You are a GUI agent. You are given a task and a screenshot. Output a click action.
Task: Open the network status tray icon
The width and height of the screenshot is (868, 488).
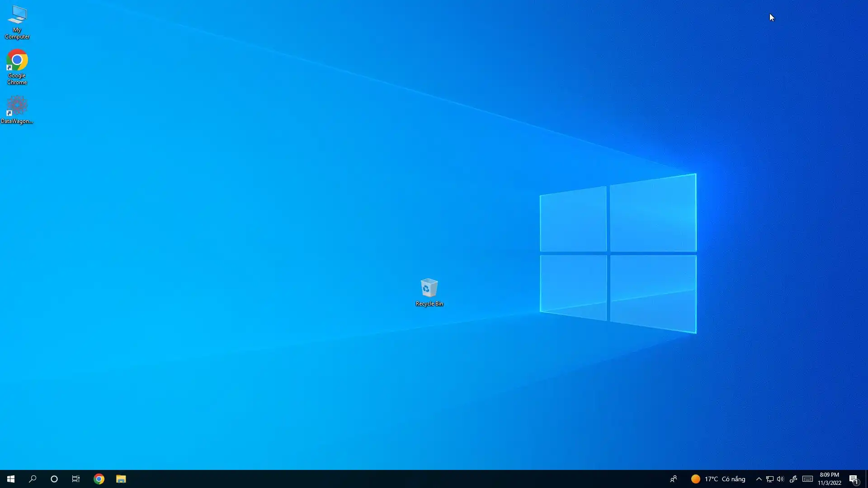tap(769, 479)
